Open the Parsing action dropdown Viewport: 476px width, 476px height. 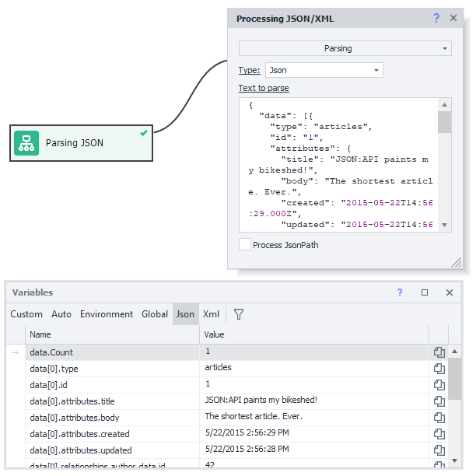345,48
